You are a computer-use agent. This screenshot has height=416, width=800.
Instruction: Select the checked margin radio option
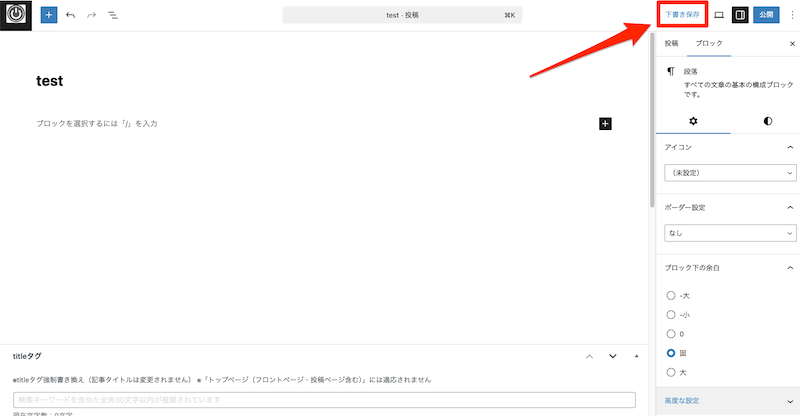tap(671, 353)
